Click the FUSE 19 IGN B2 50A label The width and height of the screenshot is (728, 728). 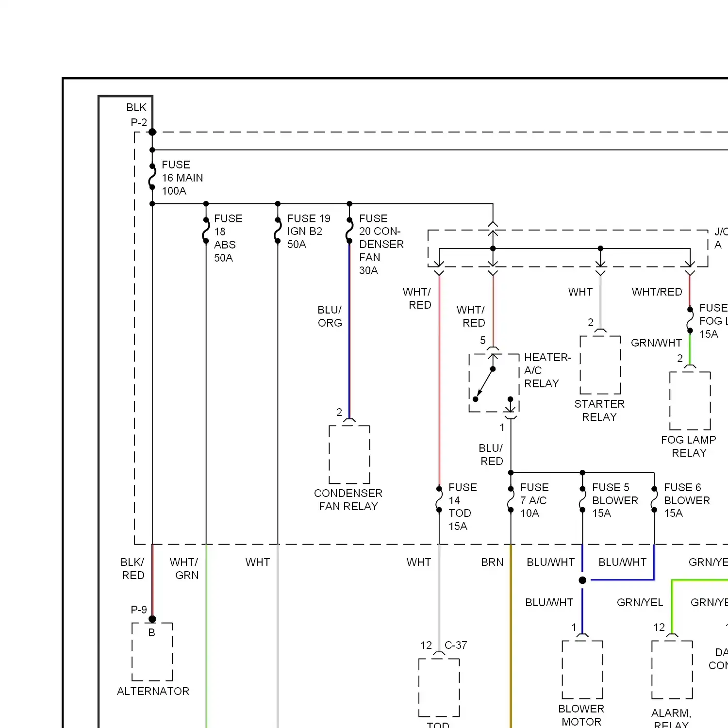(x=309, y=232)
